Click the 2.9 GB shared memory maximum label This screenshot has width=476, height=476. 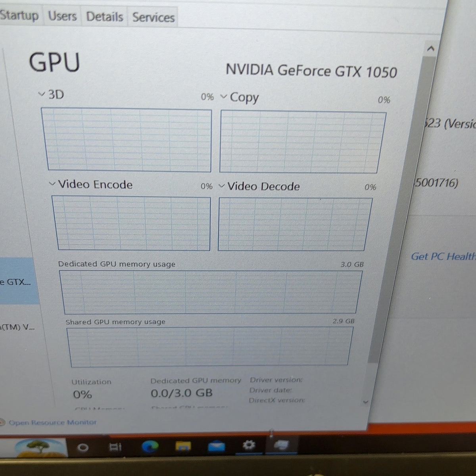[x=344, y=321]
